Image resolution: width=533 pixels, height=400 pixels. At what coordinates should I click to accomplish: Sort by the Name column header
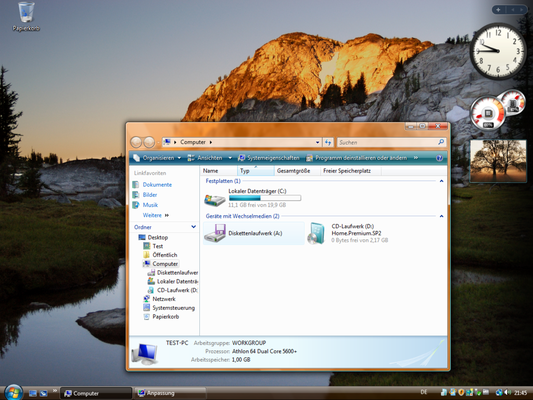(219, 171)
